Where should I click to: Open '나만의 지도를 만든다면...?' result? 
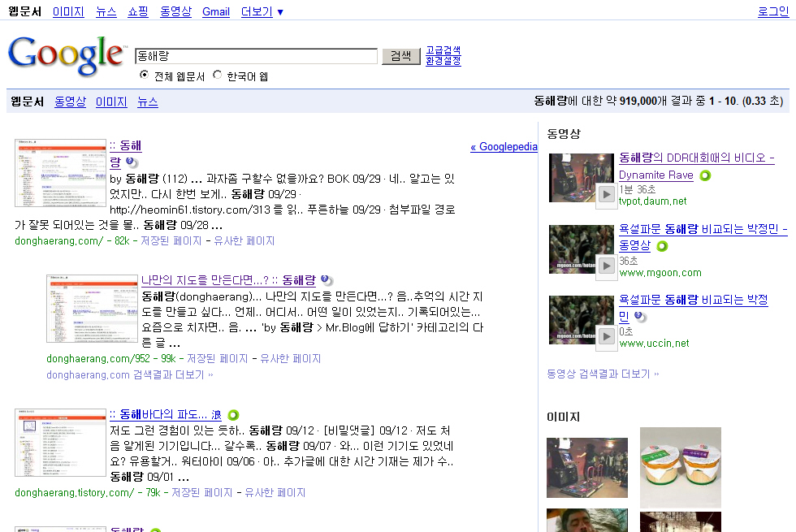point(228,280)
